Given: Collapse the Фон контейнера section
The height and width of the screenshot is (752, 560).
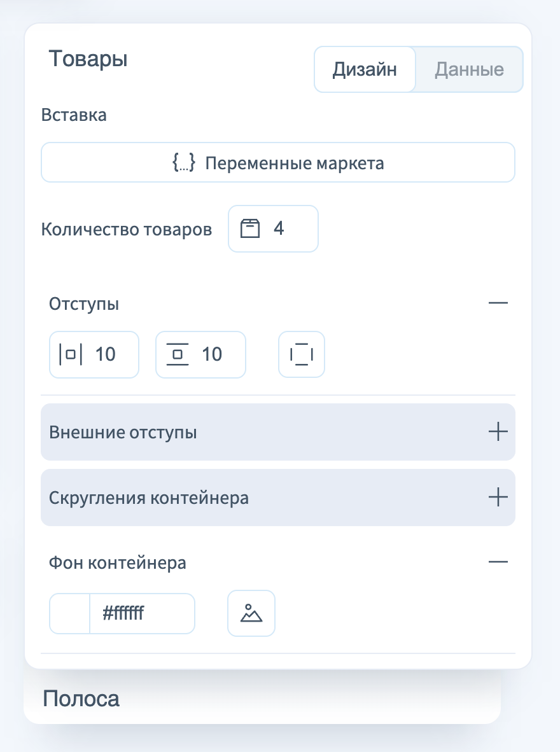Looking at the screenshot, I should pyautogui.click(x=498, y=562).
